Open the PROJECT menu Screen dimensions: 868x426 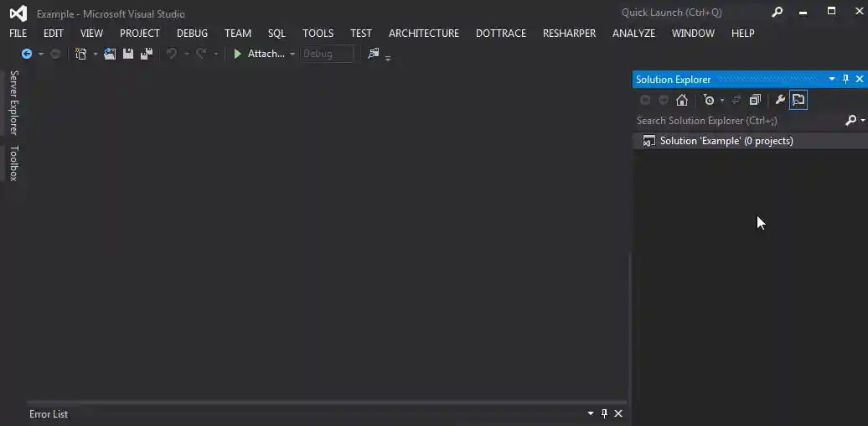click(139, 34)
